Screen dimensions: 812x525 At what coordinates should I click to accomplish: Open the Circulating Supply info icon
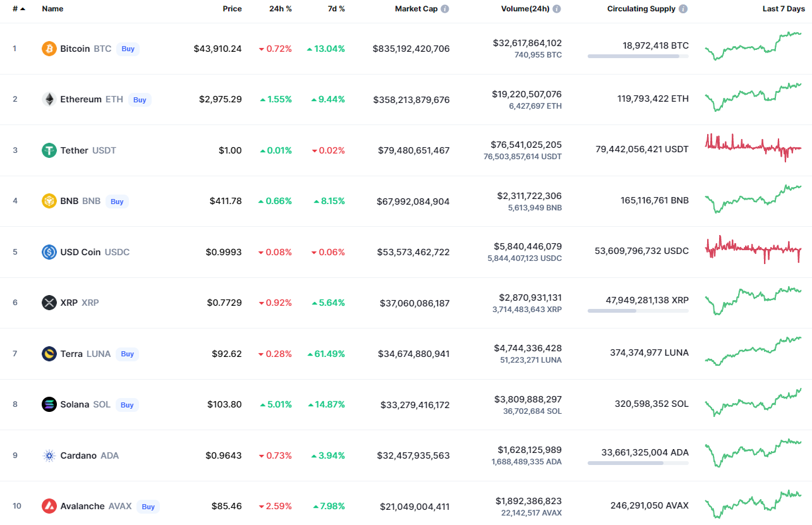[684, 9]
